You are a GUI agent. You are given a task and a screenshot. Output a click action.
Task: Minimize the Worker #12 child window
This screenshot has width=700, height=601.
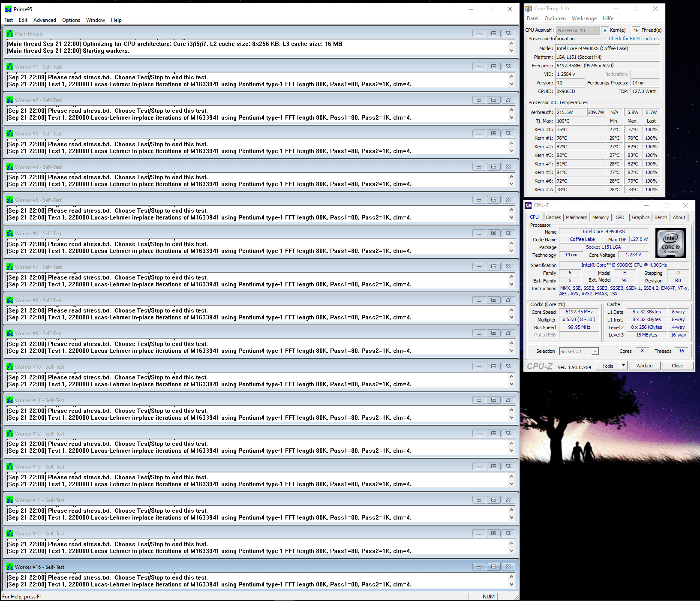click(x=479, y=433)
